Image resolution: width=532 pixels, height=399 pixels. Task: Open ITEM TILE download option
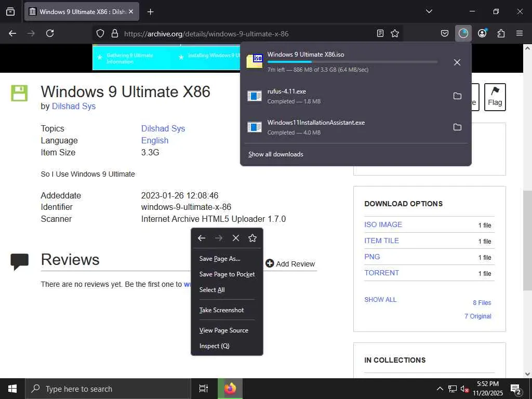pos(381,241)
